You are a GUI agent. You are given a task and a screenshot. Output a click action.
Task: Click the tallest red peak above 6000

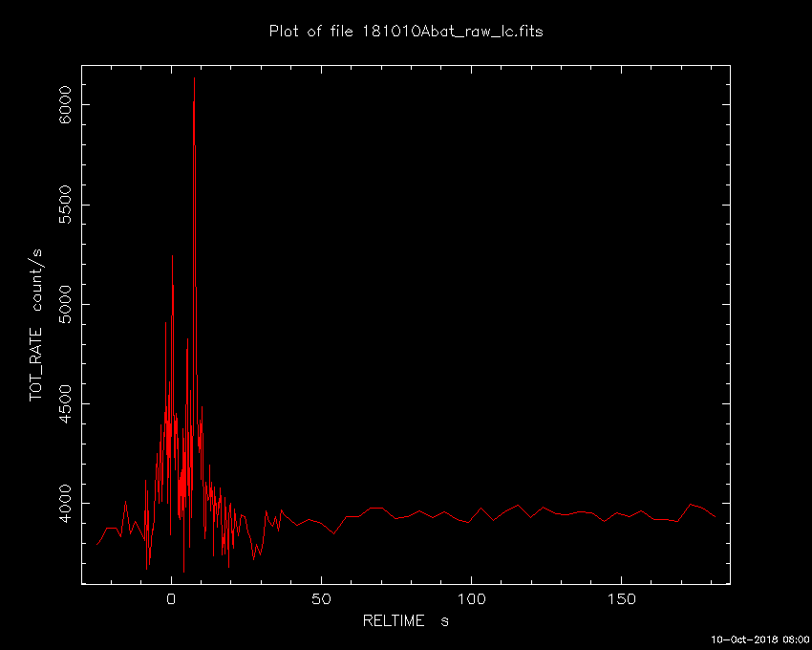pos(194,78)
